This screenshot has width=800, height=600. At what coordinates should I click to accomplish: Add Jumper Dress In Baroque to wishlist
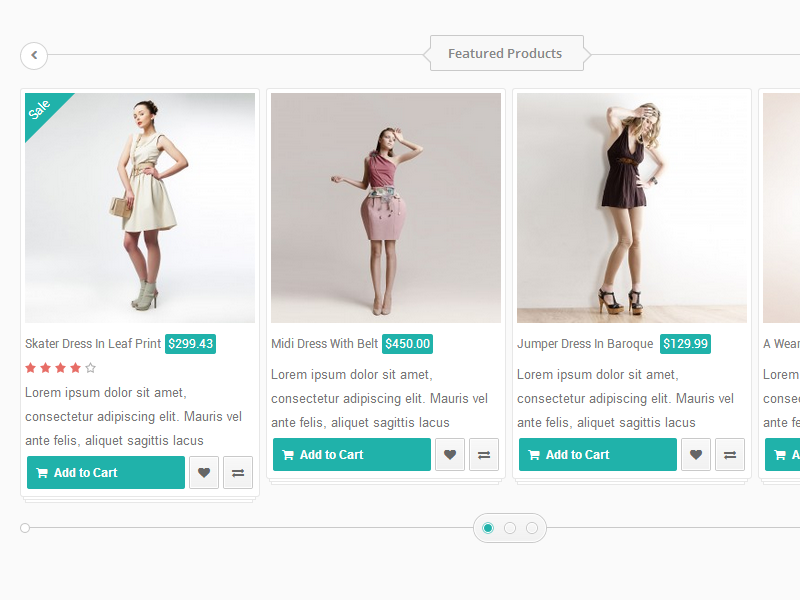pos(696,454)
